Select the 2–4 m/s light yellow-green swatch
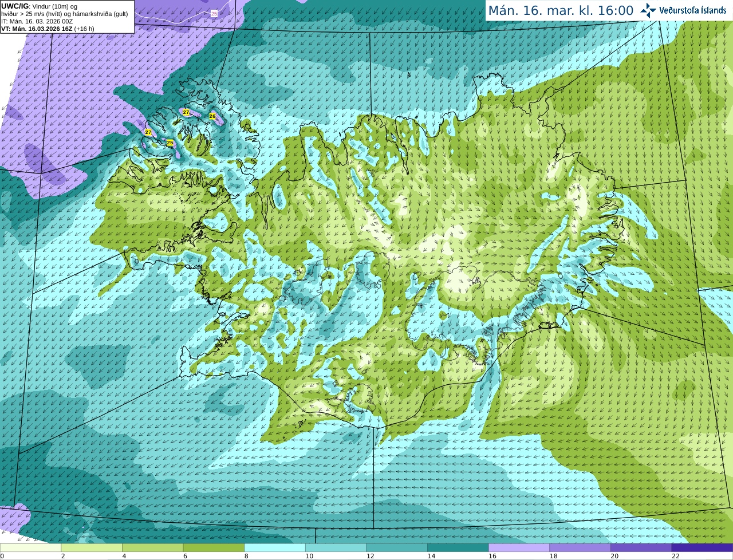 (92, 548)
